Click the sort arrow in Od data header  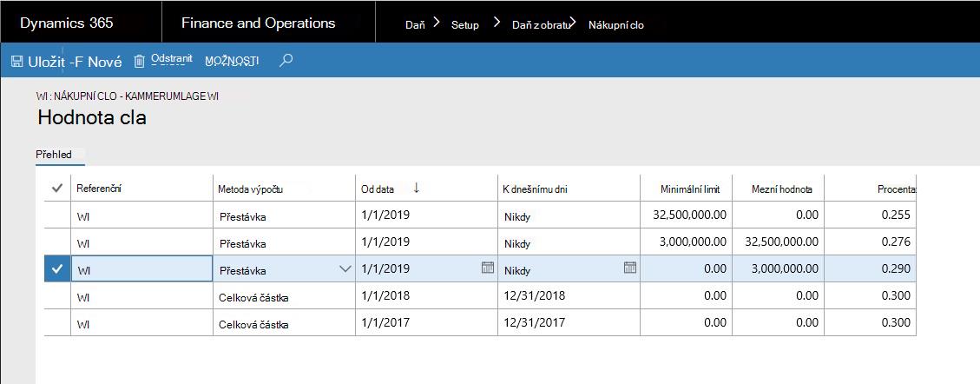click(x=417, y=188)
